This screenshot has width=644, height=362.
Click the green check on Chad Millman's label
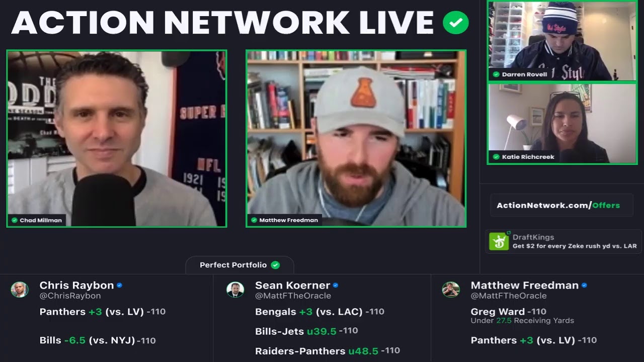click(x=15, y=220)
